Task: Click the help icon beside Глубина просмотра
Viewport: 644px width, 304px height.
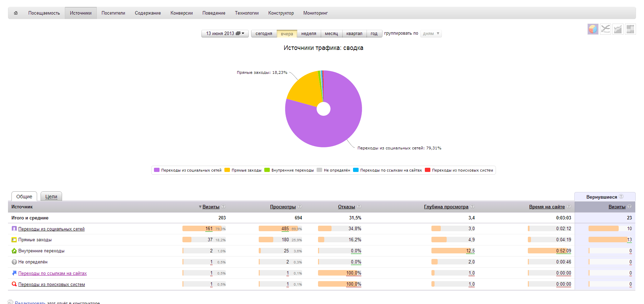Action: coord(472,206)
